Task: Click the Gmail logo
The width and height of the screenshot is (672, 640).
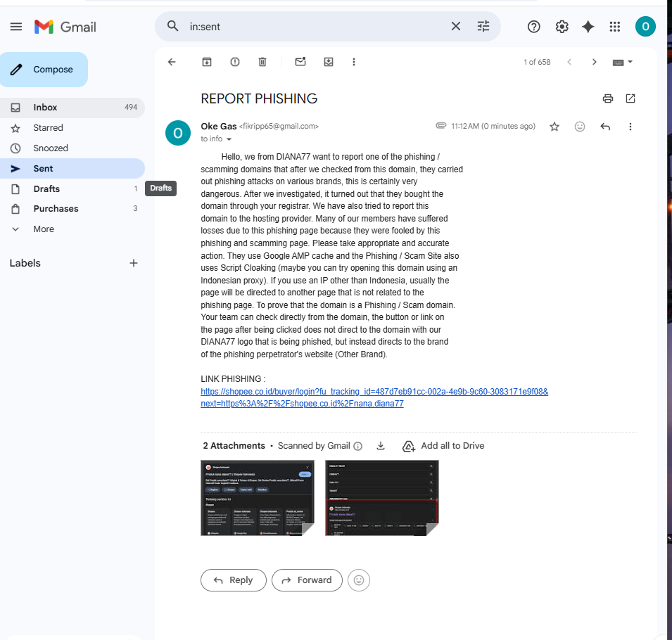Action: (65, 27)
